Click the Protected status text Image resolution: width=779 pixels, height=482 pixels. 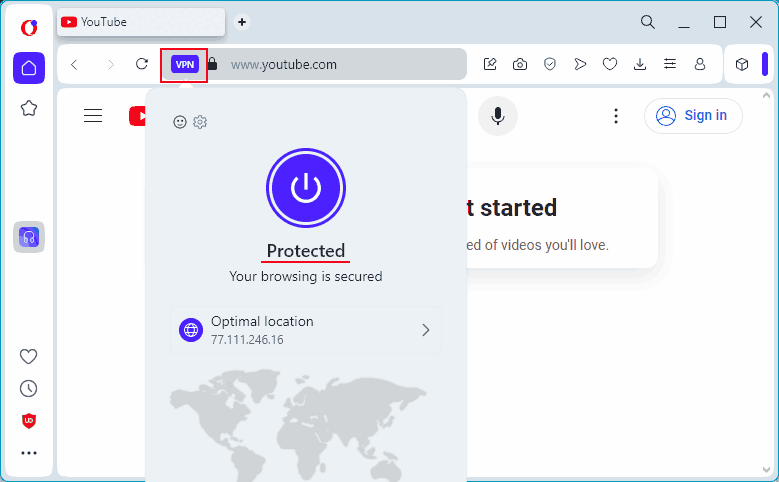pos(306,251)
